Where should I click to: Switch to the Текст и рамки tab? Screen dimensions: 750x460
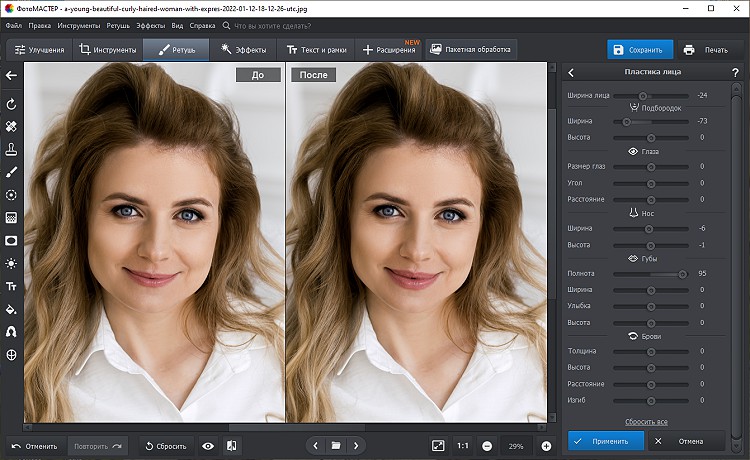315,49
